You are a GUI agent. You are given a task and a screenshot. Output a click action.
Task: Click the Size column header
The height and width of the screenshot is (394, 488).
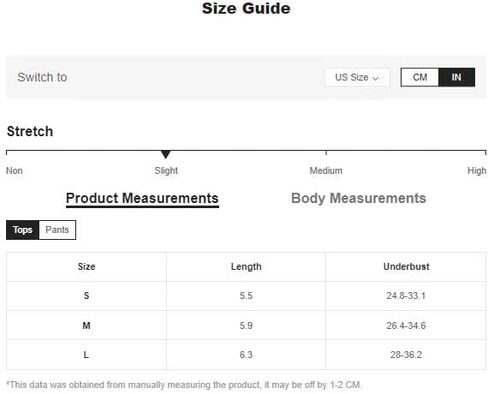(86, 267)
